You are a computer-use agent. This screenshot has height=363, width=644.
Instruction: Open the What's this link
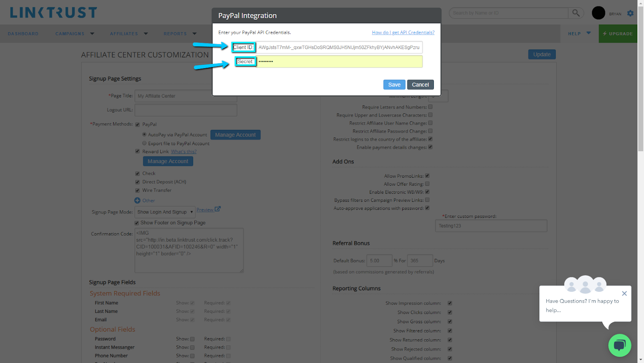click(x=184, y=152)
